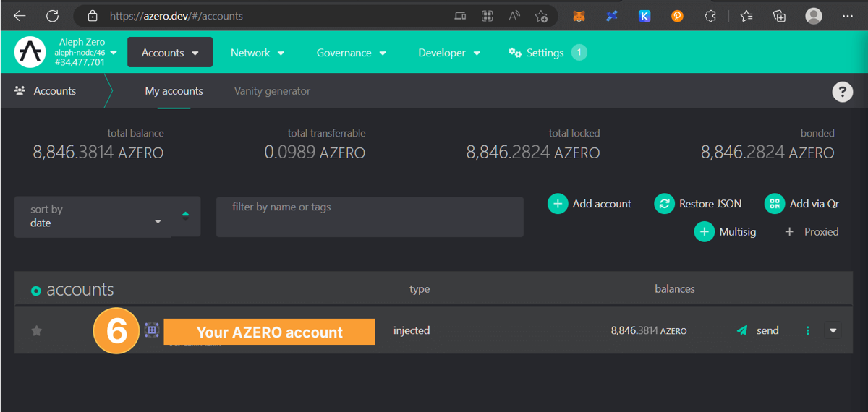Viewport: 868px width, 412px height.
Task: Focus the filter by name or tags field
Action: pyautogui.click(x=370, y=217)
